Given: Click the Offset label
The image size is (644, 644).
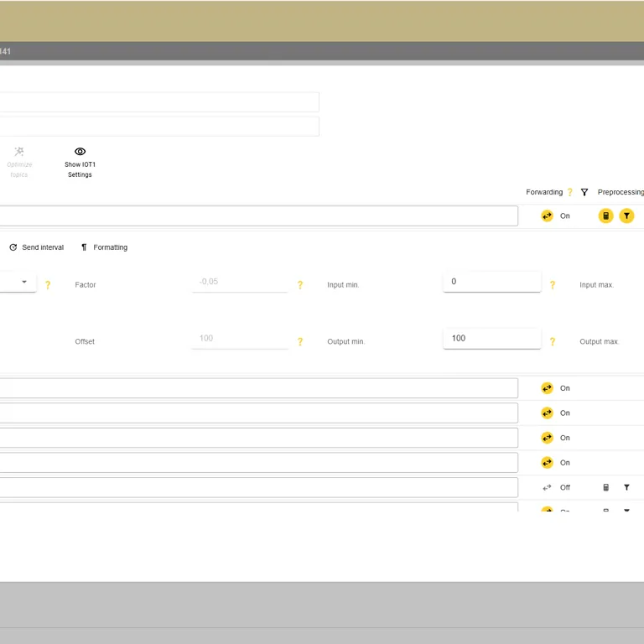Looking at the screenshot, I should pos(85,342).
